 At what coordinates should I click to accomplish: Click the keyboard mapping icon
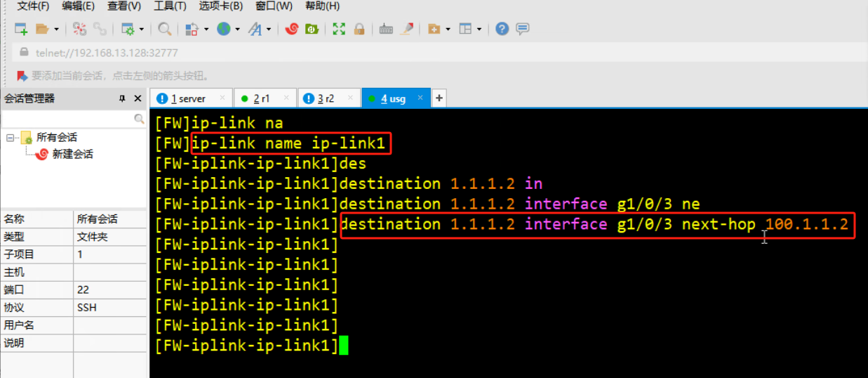click(x=386, y=29)
